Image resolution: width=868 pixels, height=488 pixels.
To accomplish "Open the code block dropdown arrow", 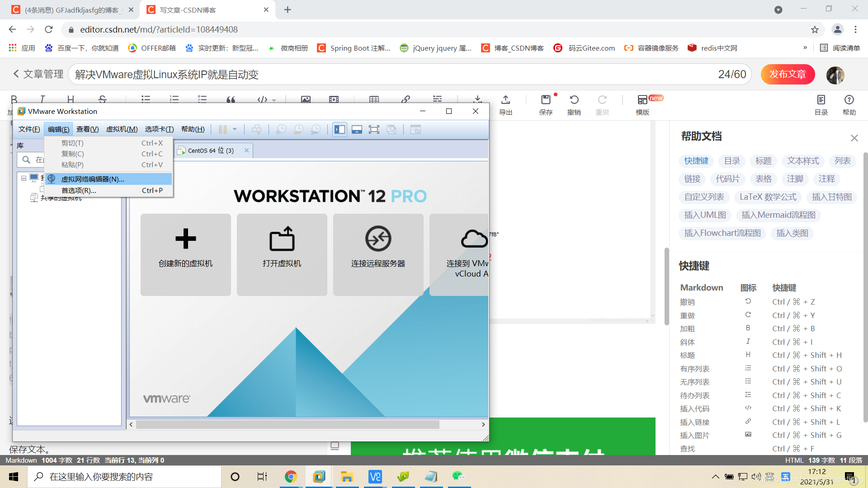I will pos(274,100).
